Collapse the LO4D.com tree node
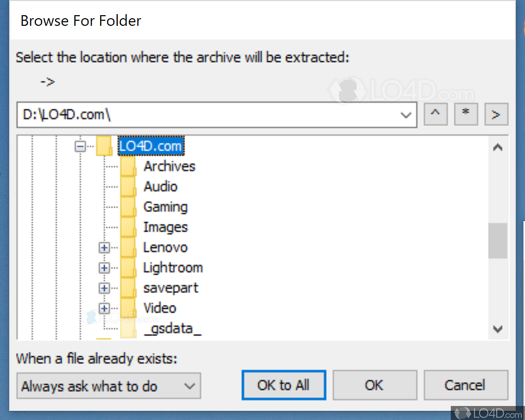 pos(80,146)
